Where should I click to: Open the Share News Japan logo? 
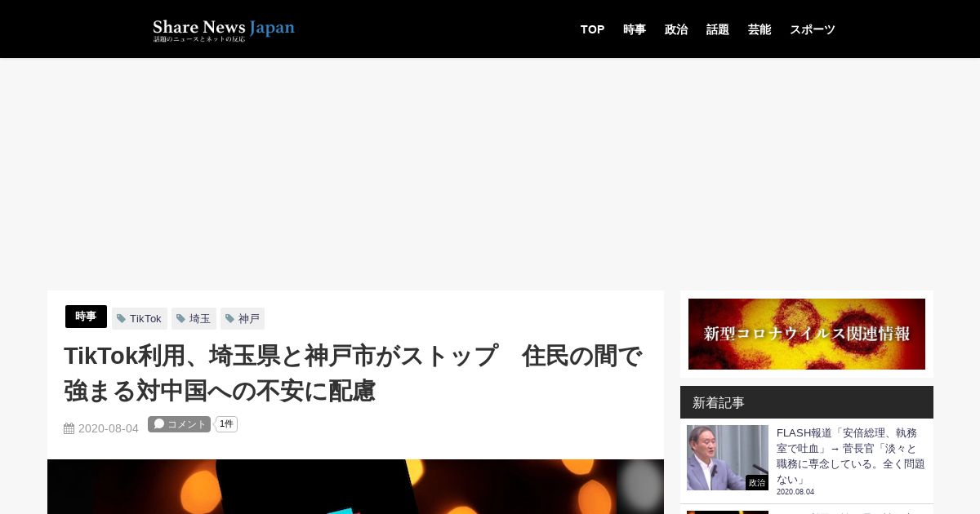(x=224, y=30)
